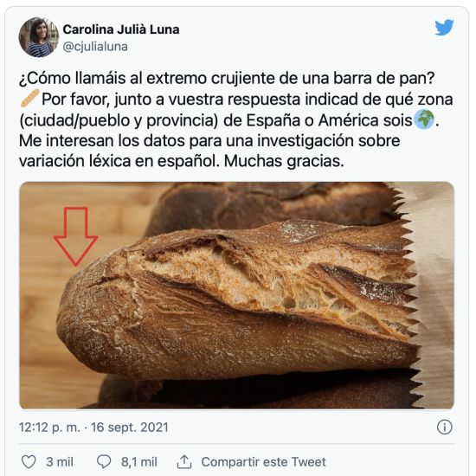This screenshot has width=476, height=476.
Task: Click the tweet text about barra de pan
Action: tap(236, 119)
